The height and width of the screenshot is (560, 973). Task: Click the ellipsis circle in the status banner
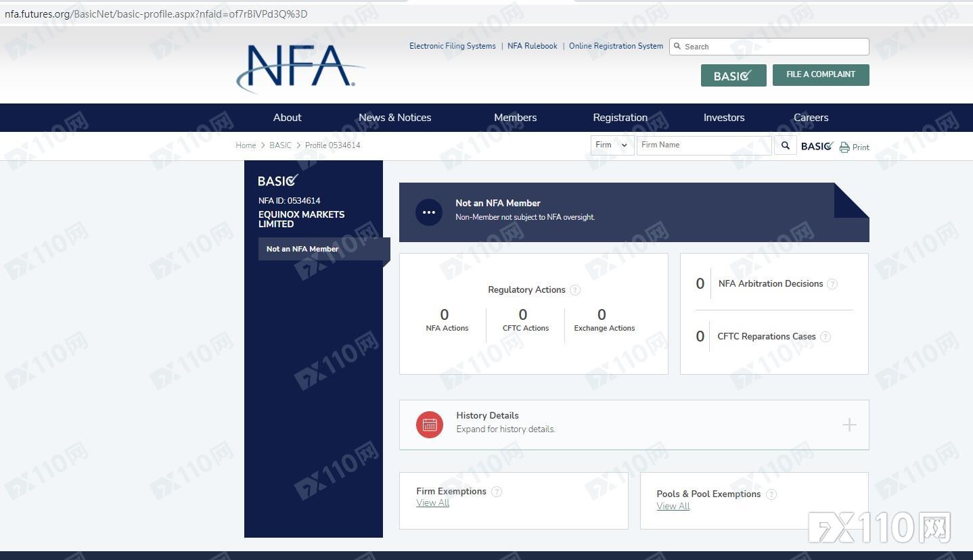click(429, 212)
